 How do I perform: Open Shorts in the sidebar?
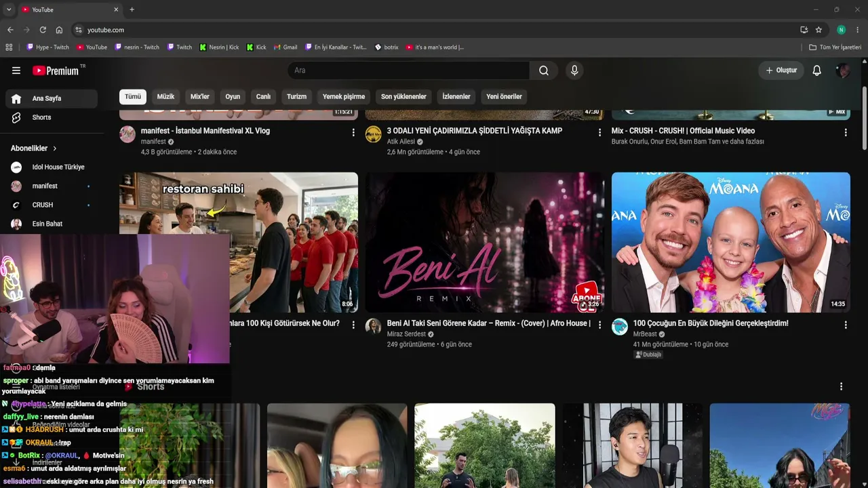click(52, 118)
